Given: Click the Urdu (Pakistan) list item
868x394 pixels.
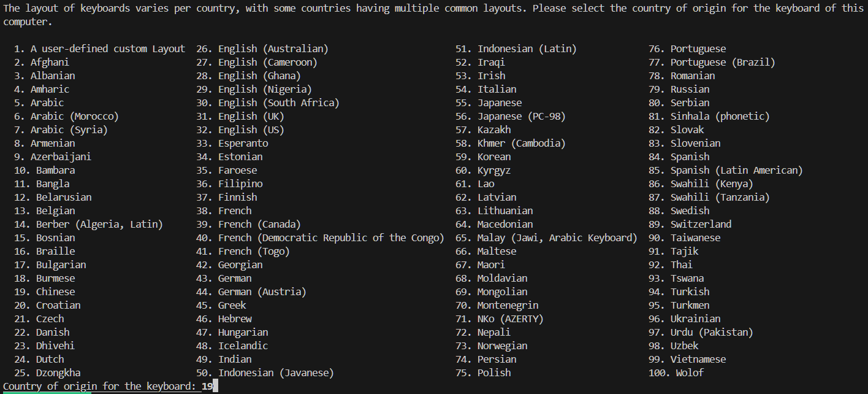Looking at the screenshot, I should point(701,332).
